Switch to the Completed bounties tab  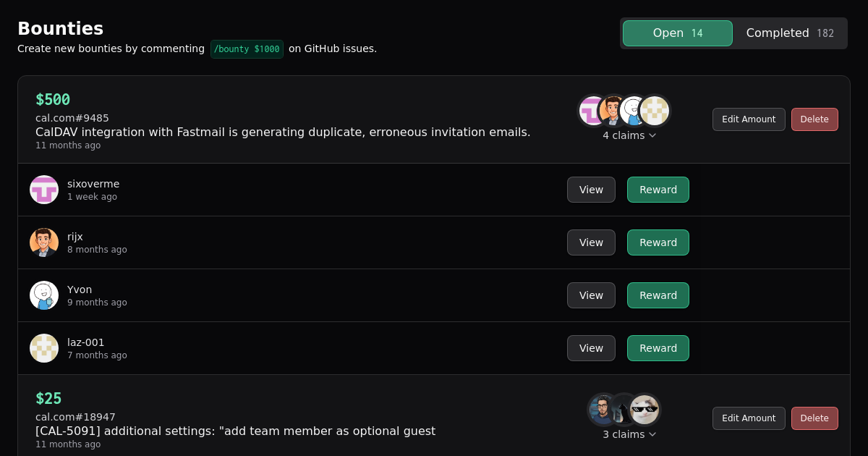[789, 33]
